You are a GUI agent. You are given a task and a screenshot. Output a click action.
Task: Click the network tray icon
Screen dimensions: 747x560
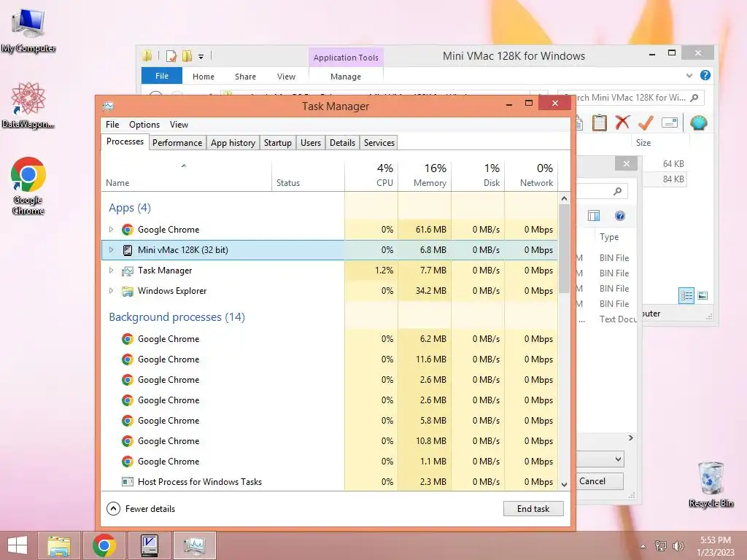tap(661, 545)
